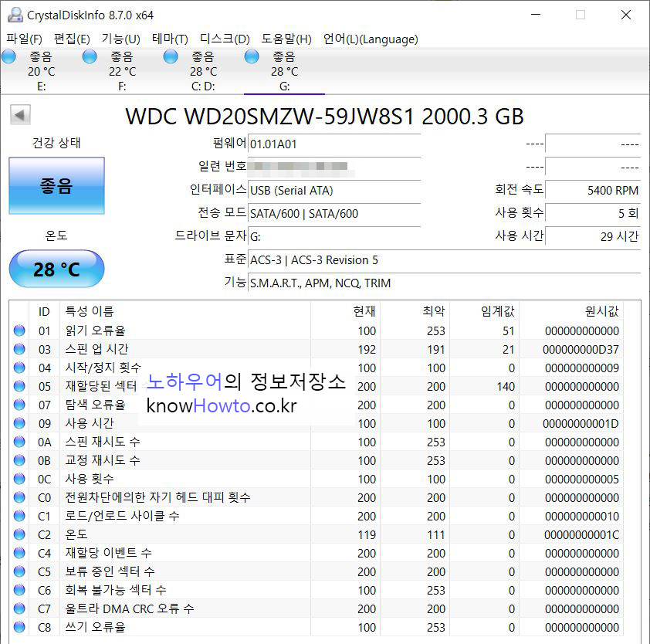Click raw value 00000000001D of 사용 시간 row

pos(581,424)
